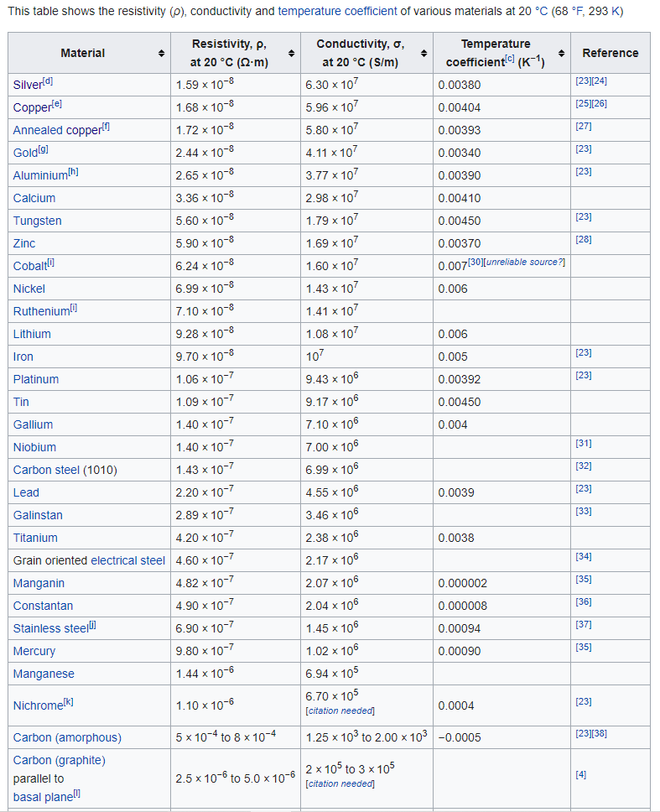660x812 pixels.
Task: Click the Galinstan link
Action: [38, 515]
